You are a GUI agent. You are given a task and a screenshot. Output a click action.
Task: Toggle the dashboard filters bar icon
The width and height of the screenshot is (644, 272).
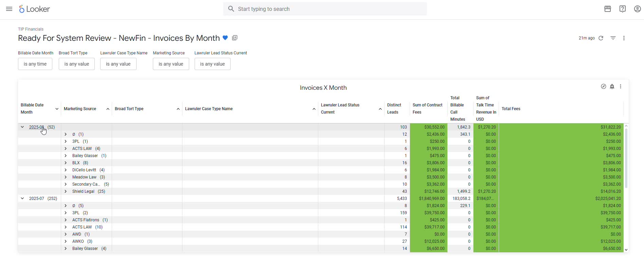point(613,38)
